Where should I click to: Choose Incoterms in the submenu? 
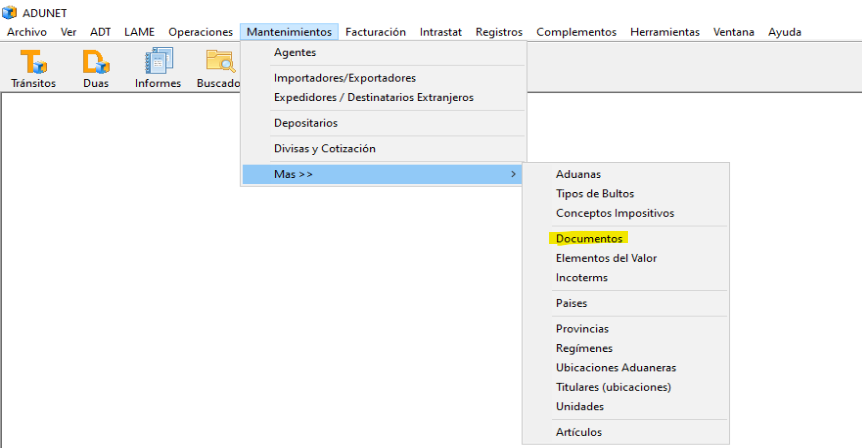click(581, 277)
